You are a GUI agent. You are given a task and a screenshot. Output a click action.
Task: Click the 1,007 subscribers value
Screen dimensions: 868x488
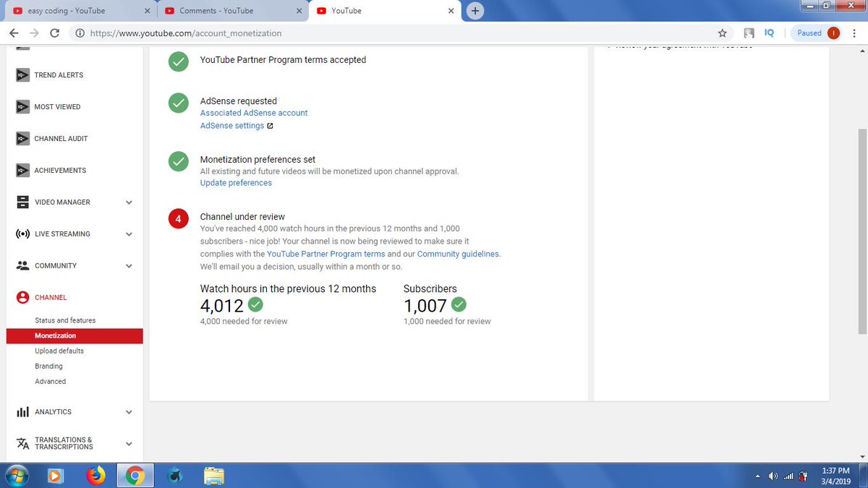pyautogui.click(x=425, y=306)
